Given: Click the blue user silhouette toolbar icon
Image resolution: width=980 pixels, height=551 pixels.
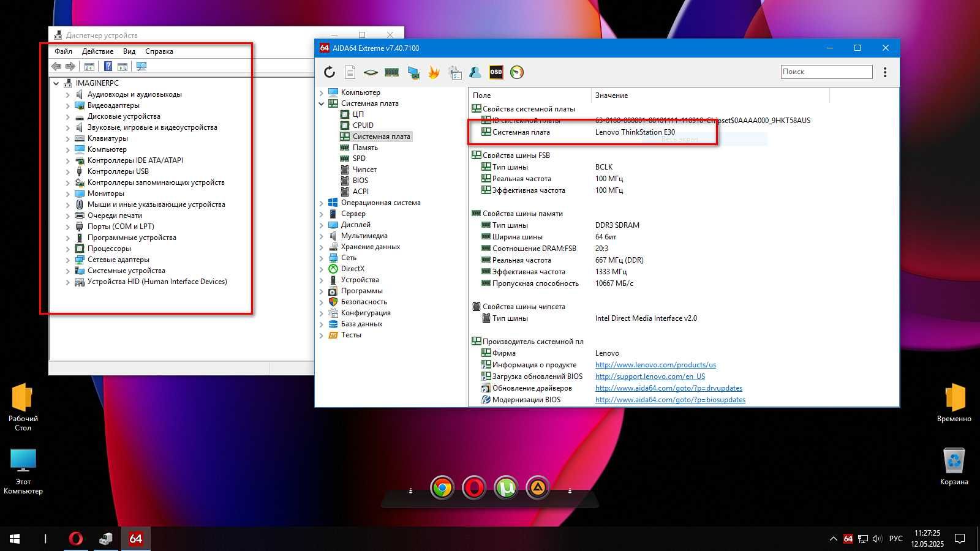Looking at the screenshot, I should [475, 72].
